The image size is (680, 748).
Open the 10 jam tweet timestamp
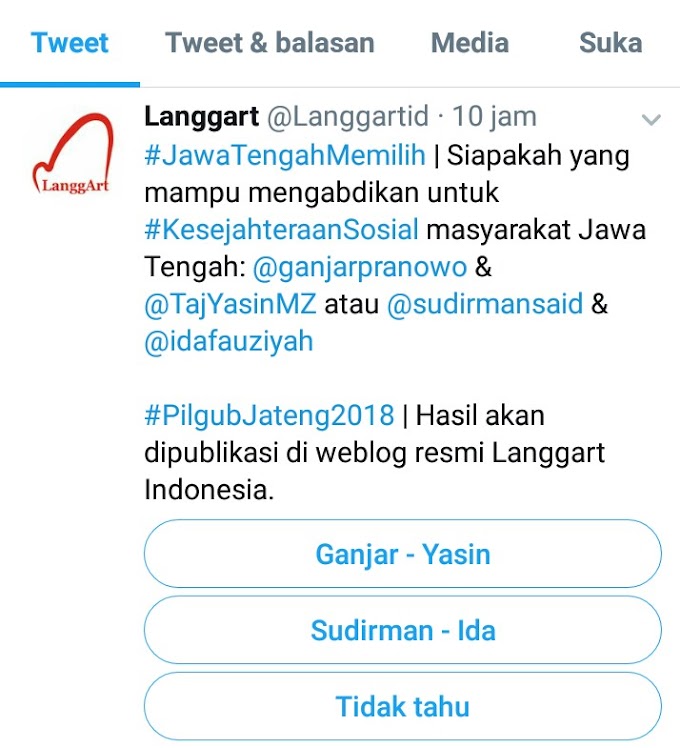(x=494, y=116)
